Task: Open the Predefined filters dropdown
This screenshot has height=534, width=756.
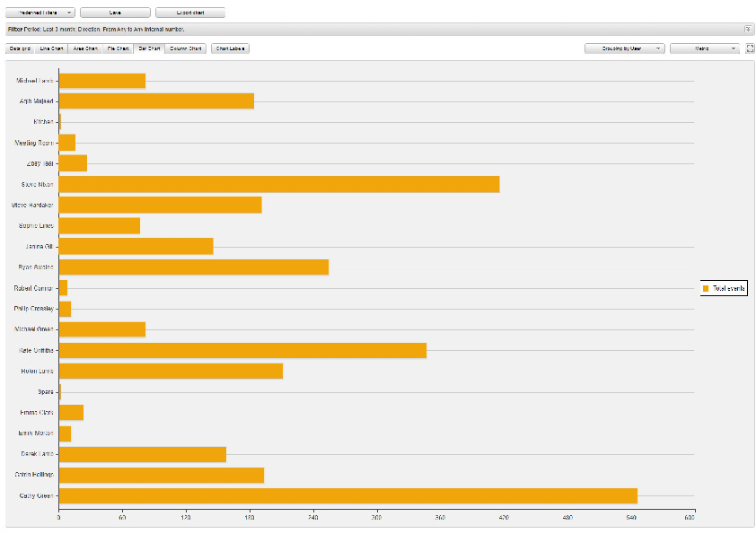Action: (40, 13)
